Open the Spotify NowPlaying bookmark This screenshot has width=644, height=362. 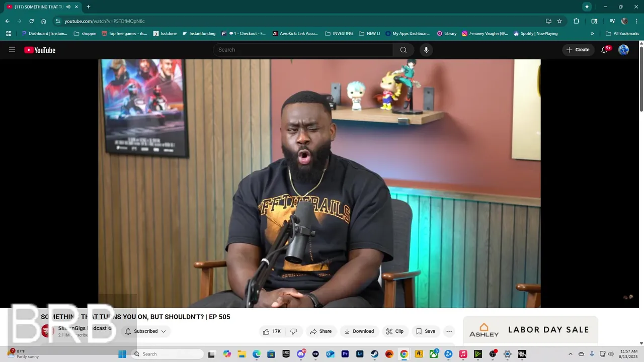coord(536,34)
